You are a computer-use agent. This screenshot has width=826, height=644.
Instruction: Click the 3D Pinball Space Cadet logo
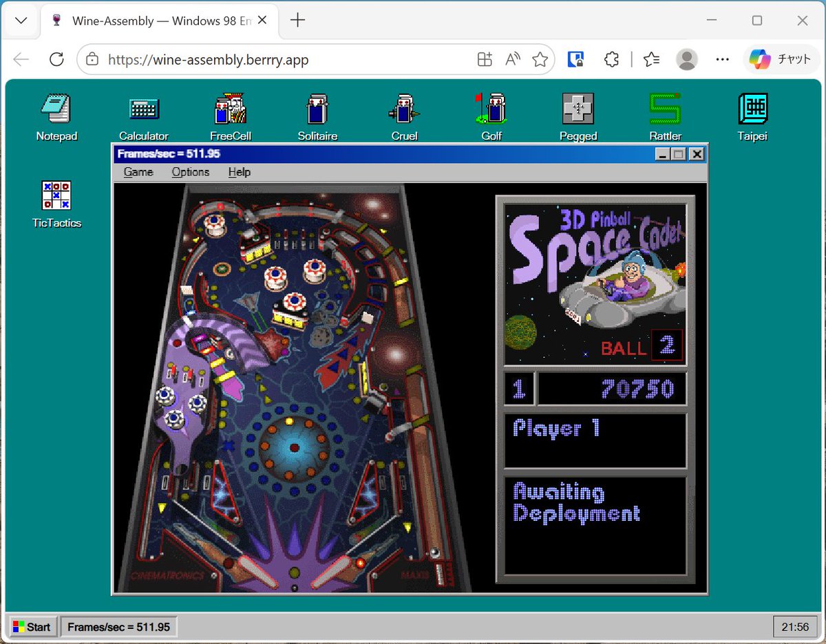[x=595, y=284]
